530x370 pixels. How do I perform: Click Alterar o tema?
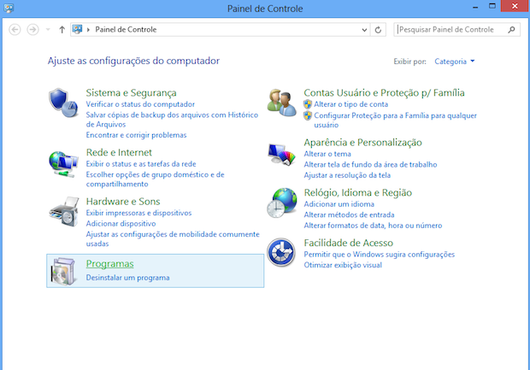327,154
